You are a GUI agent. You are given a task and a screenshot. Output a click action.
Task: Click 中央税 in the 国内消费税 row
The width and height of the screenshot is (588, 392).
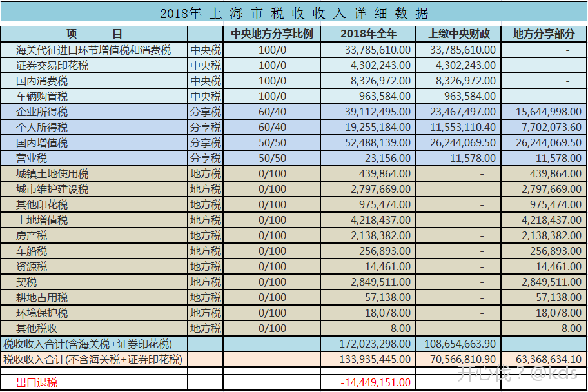(206, 81)
